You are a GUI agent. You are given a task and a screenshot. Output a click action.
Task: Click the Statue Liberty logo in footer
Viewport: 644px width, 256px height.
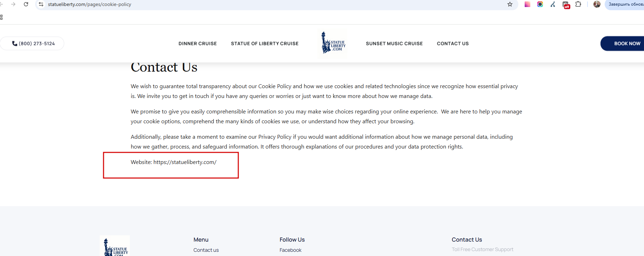(x=115, y=246)
